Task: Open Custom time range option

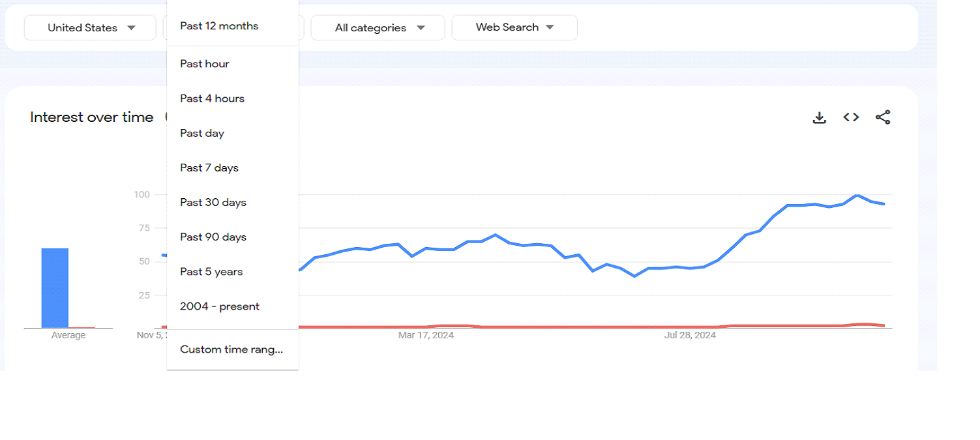Action: coord(231,349)
